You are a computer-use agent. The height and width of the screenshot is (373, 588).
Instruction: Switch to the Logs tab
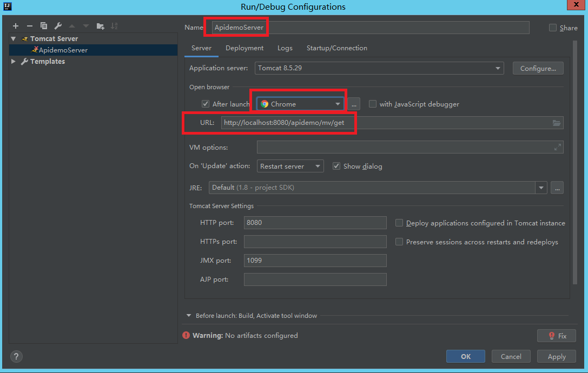point(285,48)
